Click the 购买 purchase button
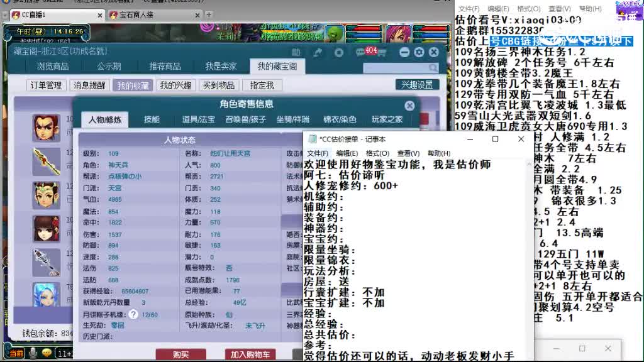The image size is (644, 362). pos(180,354)
